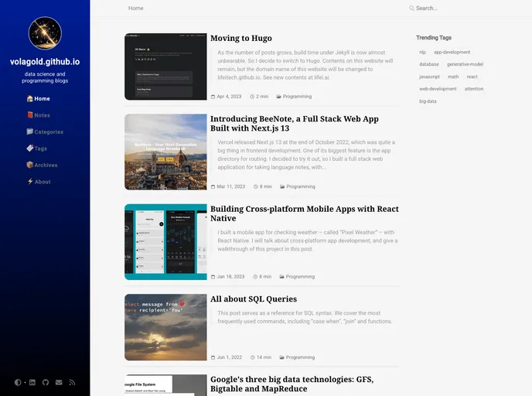
Task: Click the Home breadcrumb in top bar
Action: click(x=136, y=9)
